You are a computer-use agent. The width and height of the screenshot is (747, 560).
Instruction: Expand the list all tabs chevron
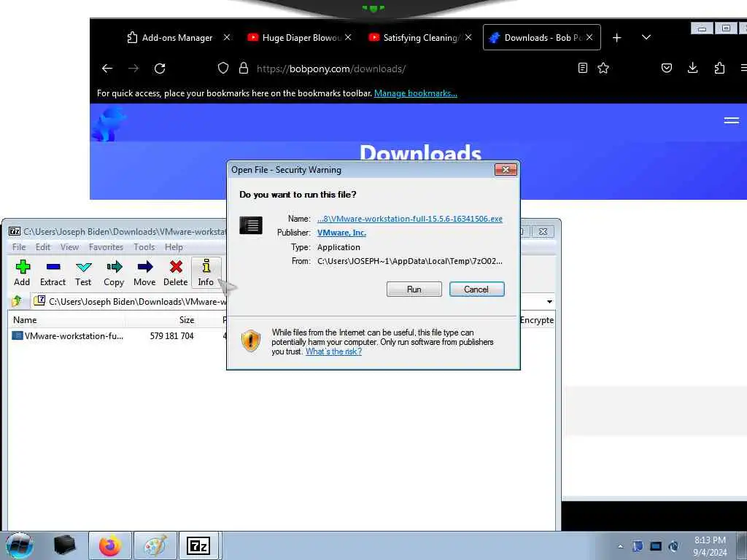click(646, 37)
